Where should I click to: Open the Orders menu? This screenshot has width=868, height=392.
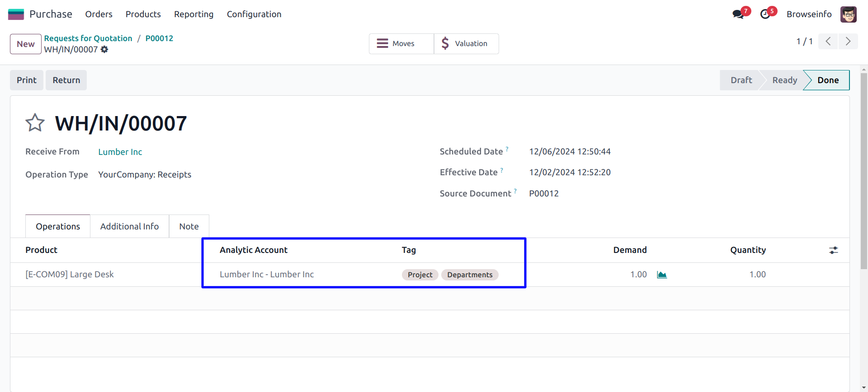[99, 14]
